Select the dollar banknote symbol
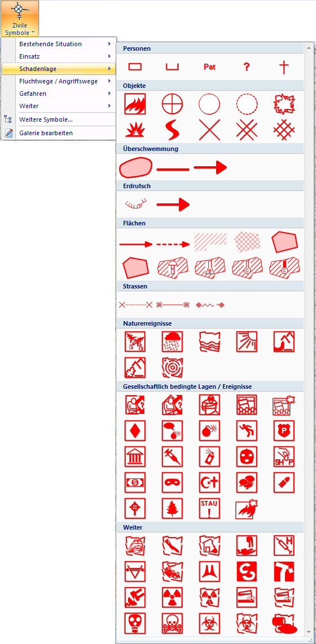 [x=135, y=482]
